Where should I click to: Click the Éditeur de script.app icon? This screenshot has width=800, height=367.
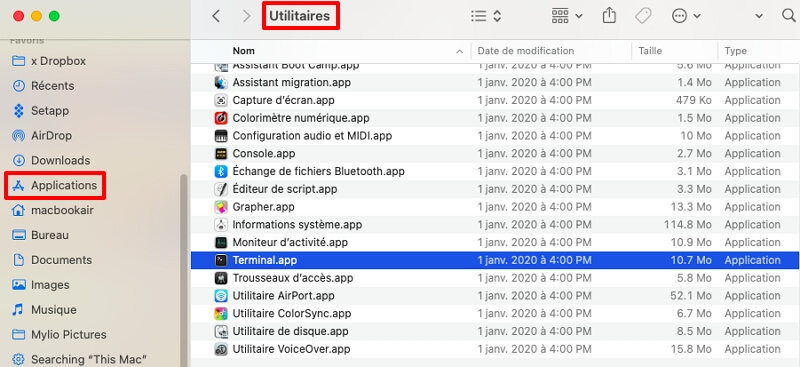[221, 189]
